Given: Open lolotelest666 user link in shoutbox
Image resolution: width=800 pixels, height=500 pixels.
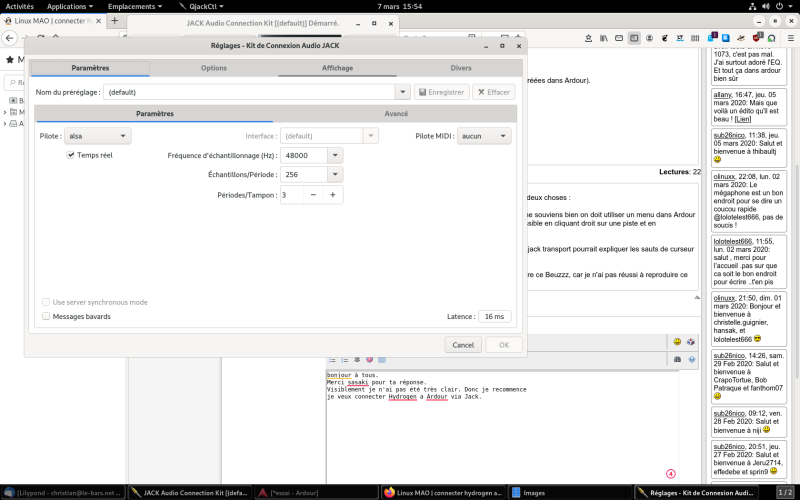Looking at the screenshot, I should pyautogui.click(x=733, y=241).
